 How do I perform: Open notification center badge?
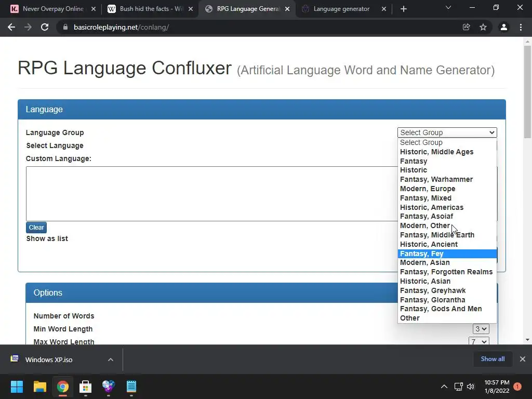517,387
